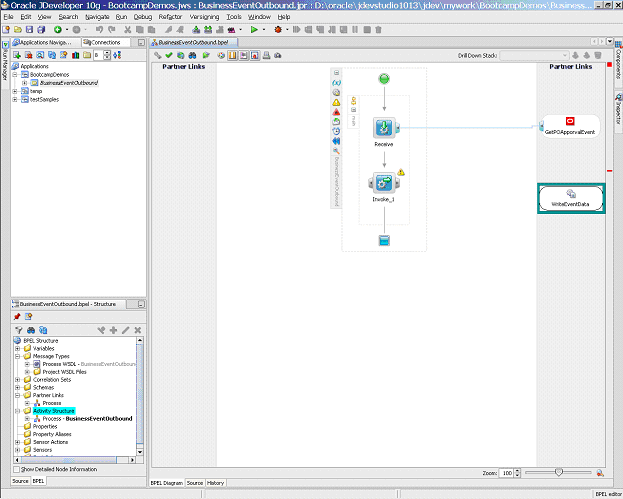This screenshot has width=623, height=499.
Task: Click the green start circle of process
Action: tap(384, 79)
